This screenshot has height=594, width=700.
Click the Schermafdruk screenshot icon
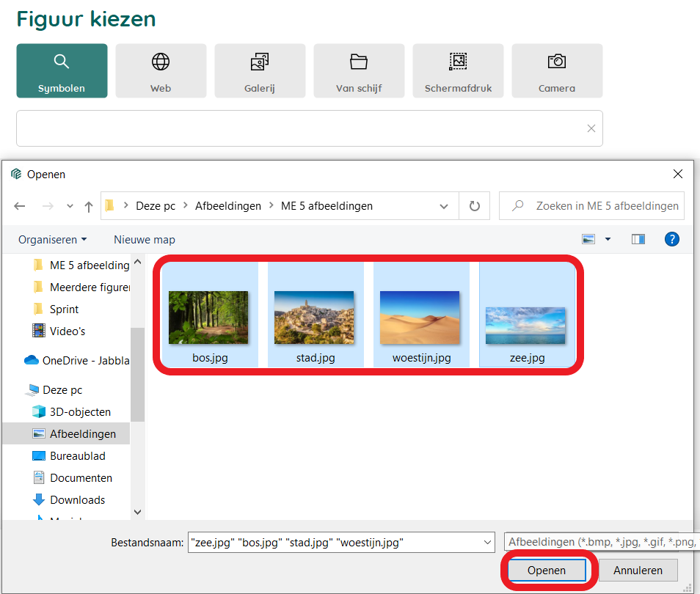click(458, 70)
